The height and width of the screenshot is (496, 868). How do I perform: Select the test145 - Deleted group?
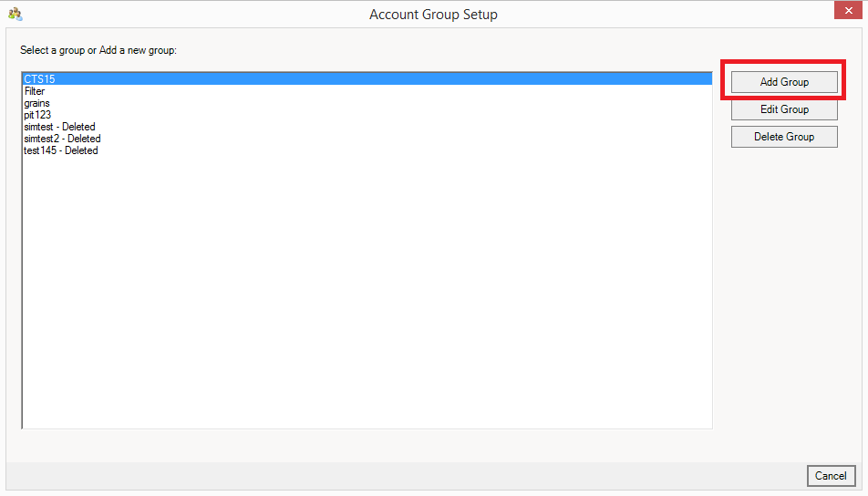pyautogui.click(x=61, y=150)
